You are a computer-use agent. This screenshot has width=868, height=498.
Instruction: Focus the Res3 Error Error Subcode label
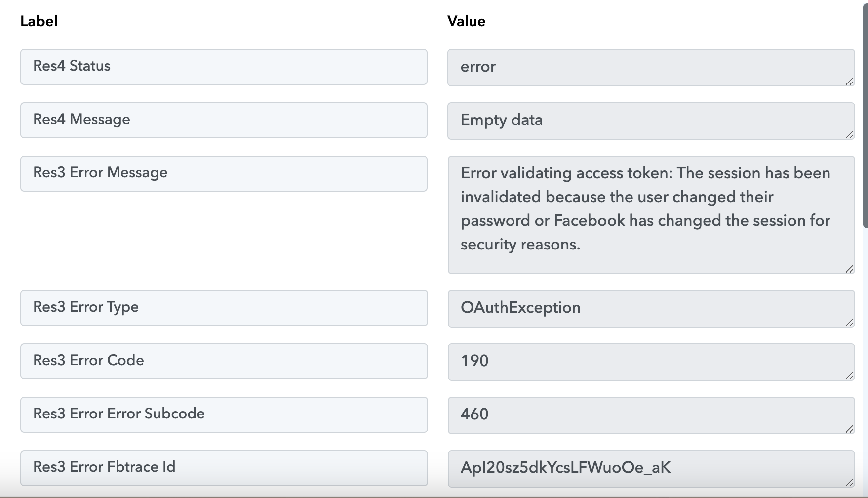coord(224,415)
